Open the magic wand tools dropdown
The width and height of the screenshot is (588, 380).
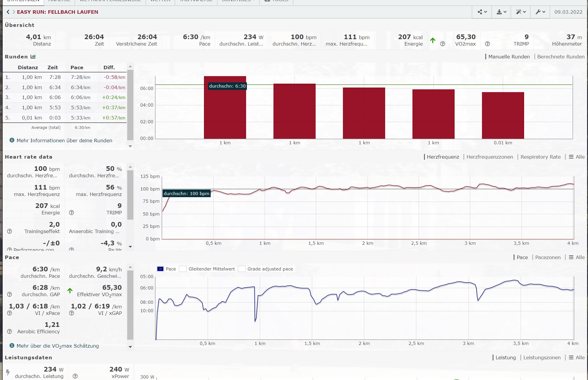pos(521,12)
